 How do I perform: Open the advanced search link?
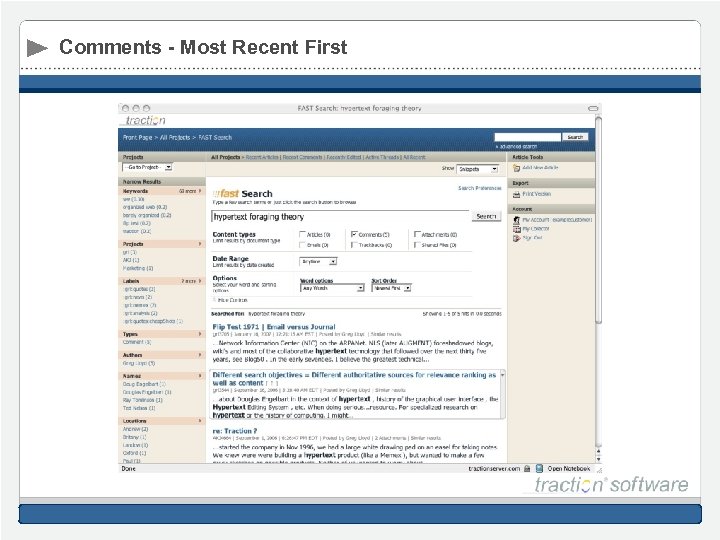[x=517, y=146]
